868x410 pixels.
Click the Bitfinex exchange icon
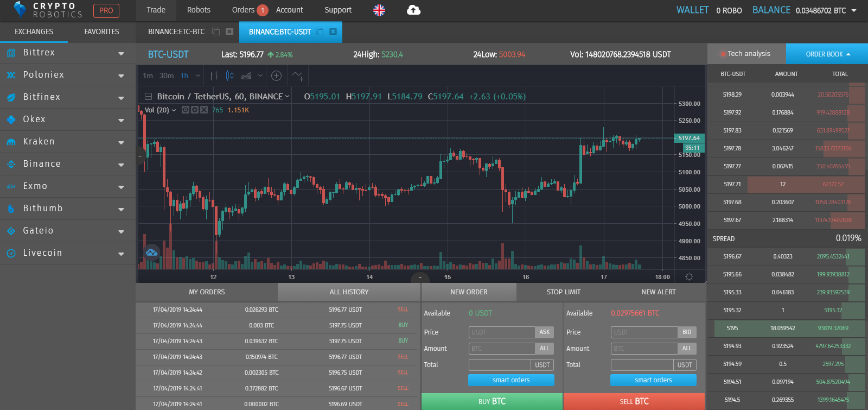pyautogui.click(x=11, y=97)
